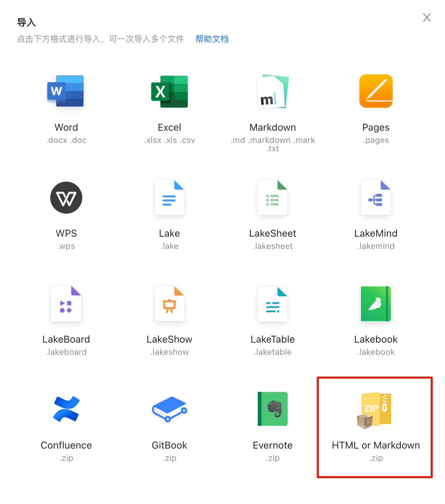Pick the LakeSheet file icon
The height and width of the screenshot is (504, 445).
tap(273, 198)
